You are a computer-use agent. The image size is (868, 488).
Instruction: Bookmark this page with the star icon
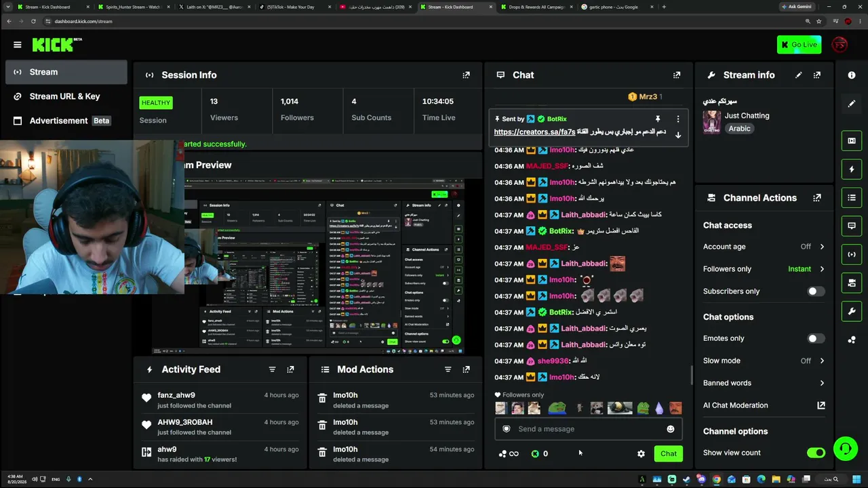pos(818,21)
